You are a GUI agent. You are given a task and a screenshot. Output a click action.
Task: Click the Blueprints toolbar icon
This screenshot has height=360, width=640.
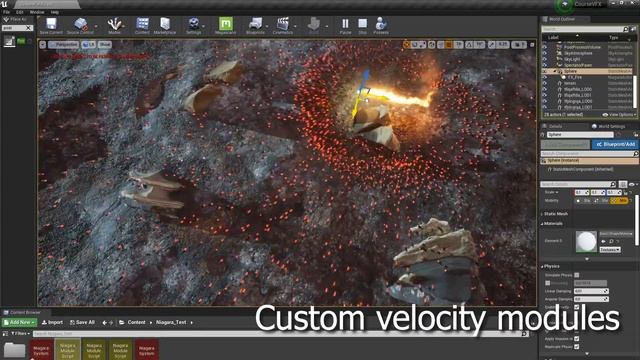[x=256, y=26]
